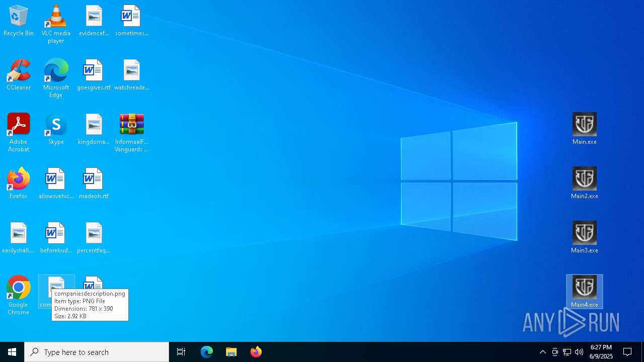Select the Skype desktop shortcut
The image size is (644, 362).
(x=56, y=130)
